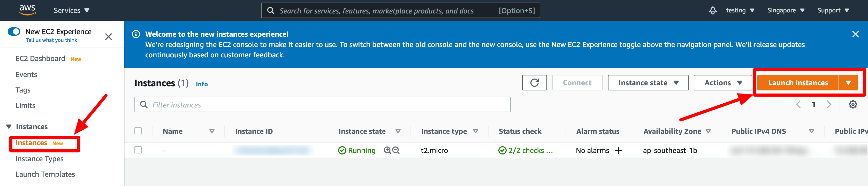Open the Services dropdown menu
Screen dimensions: 868x186
tap(71, 10)
